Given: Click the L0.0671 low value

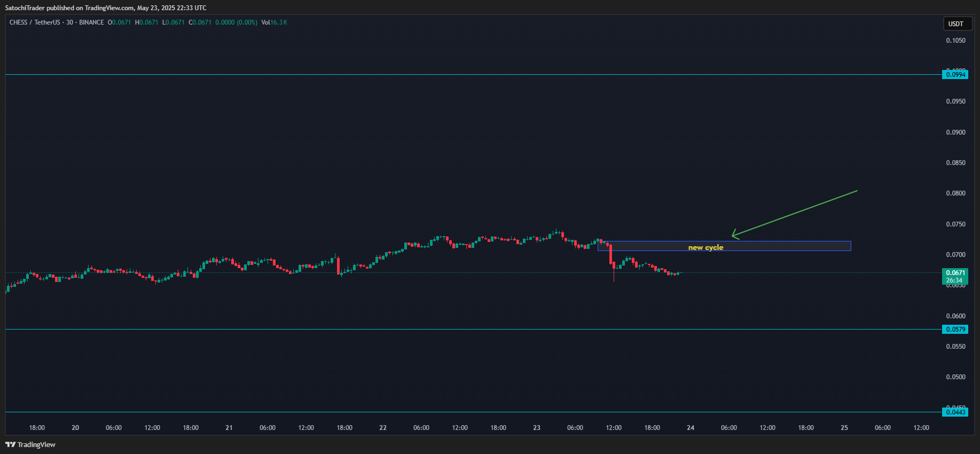Looking at the screenshot, I should coord(174,22).
